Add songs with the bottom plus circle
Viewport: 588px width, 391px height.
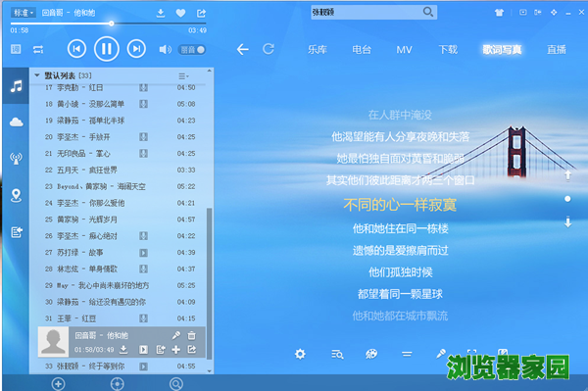58,384
